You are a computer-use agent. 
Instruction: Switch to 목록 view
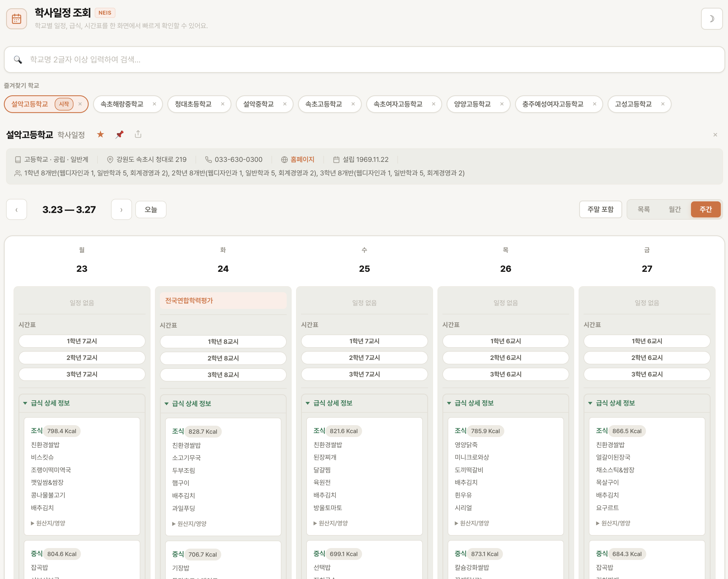tap(643, 209)
